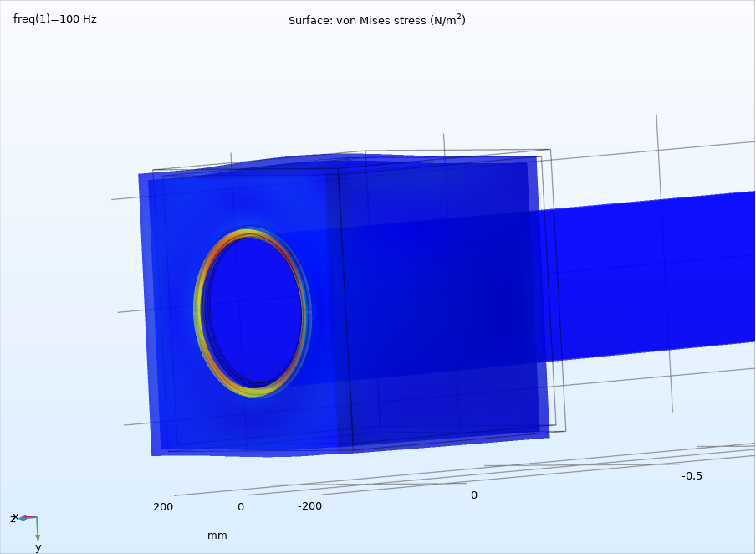This screenshot has height=554, width=756.
Task: Click the 'Surface: von Mises stress' title
Action: [x=377, y=20]
